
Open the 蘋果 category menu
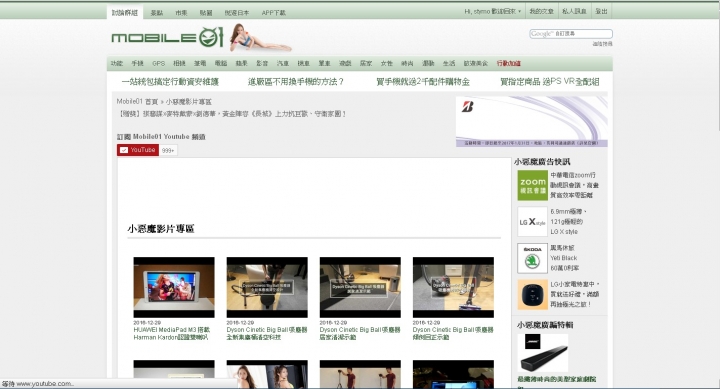pos(242,63)
